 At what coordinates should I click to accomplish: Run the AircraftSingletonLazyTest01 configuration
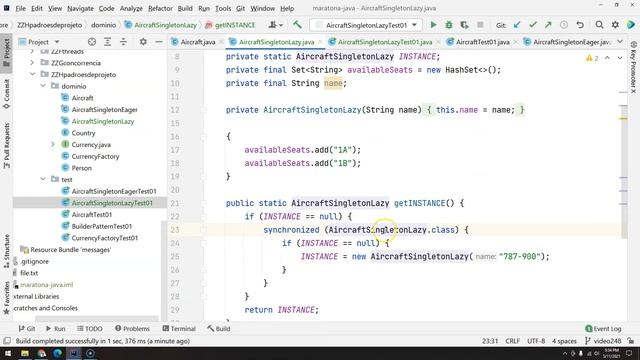tap(433, 25)
